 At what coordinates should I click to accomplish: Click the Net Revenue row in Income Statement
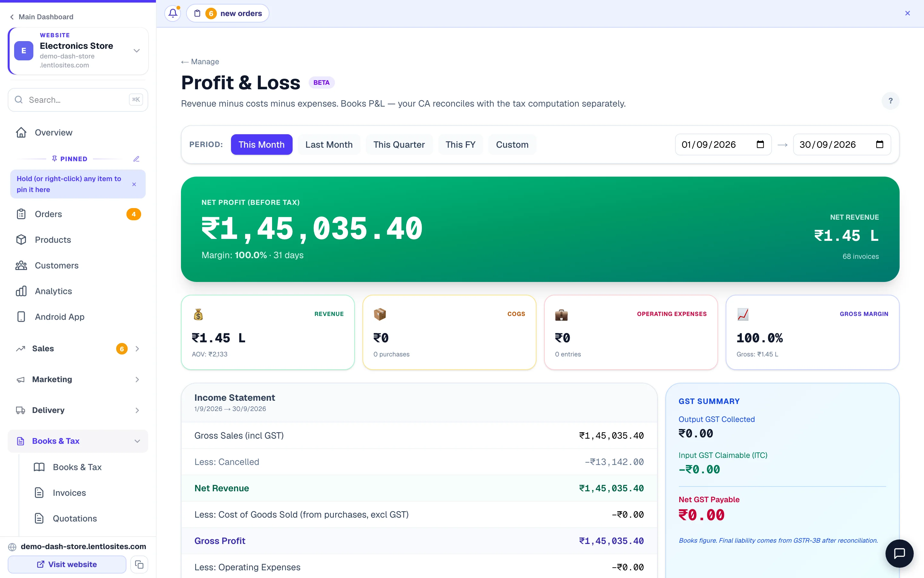pyautogui.click(x=419, y=488)
